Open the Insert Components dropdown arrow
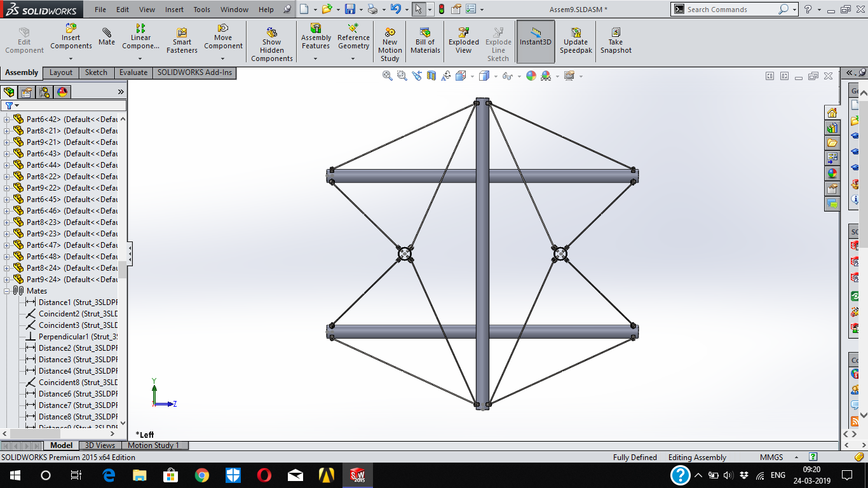The image size is (868, 488). click(x=71, y=58)
